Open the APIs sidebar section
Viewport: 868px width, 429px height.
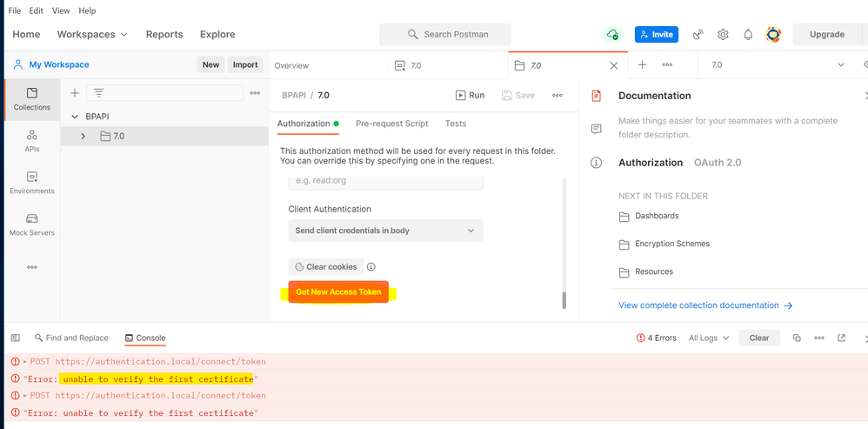pyautogui.click(x=31, y=141)
